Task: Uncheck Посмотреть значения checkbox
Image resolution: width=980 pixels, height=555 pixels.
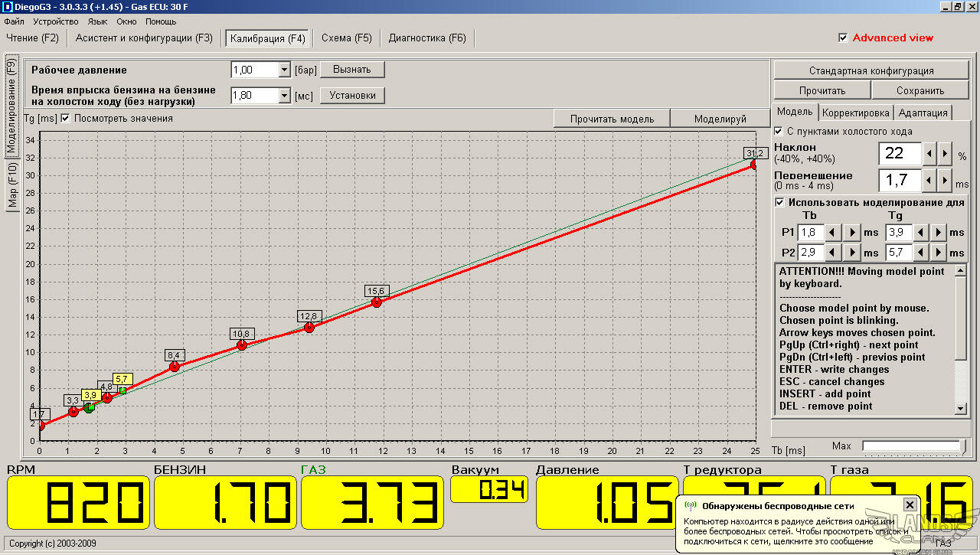Action: tap(65, 119)
